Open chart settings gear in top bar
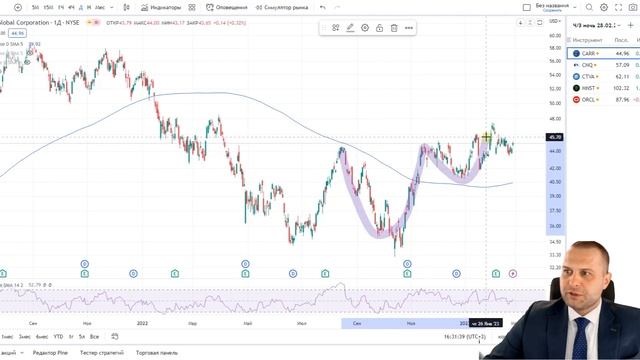Image resolution: width=640 pixels, height=360 pixels. (604, 7)
